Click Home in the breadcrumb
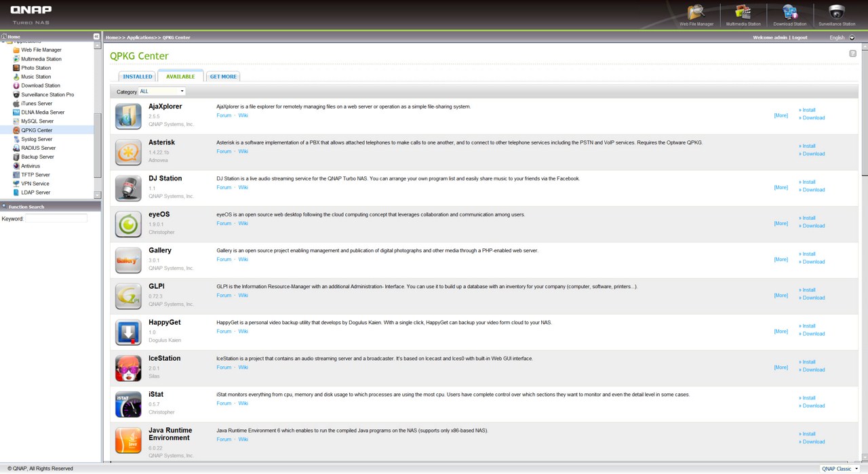 click(x=112, y=37)
